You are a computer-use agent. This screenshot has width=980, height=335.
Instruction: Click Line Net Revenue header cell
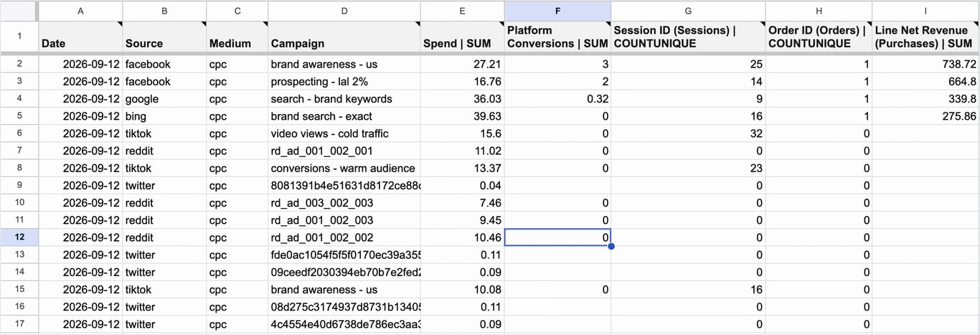click(x=926, y=37)
